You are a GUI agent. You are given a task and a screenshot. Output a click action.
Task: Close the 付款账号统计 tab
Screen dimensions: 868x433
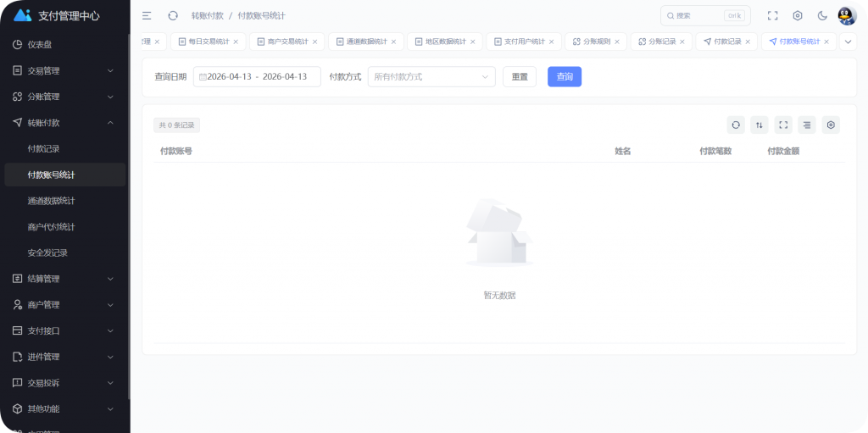pyautogui.click(x=826, y=42)
